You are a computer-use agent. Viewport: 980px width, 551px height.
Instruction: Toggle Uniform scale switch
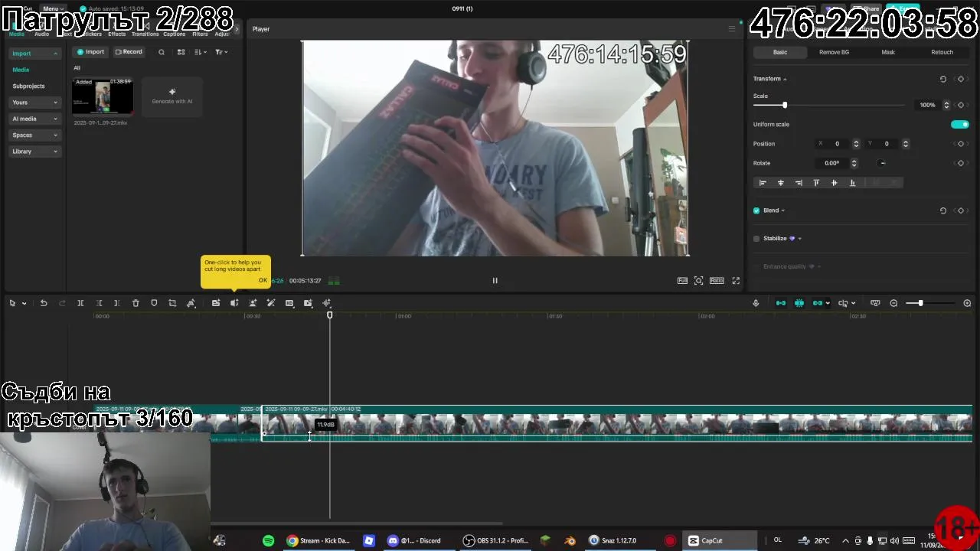(959, 125)
